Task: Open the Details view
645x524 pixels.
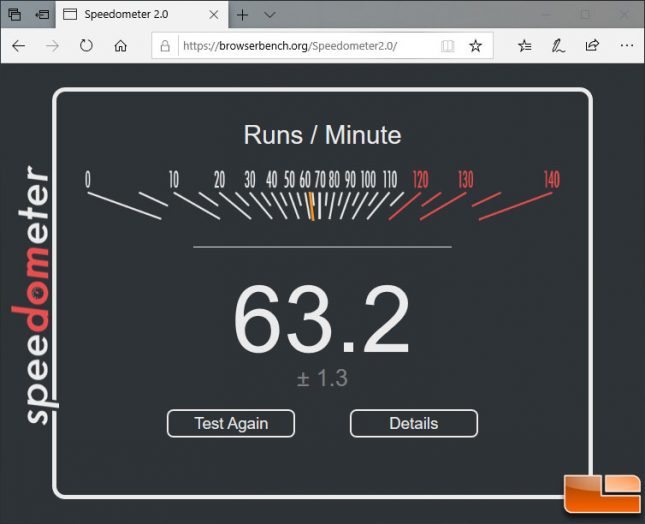Action: point(414,423)
